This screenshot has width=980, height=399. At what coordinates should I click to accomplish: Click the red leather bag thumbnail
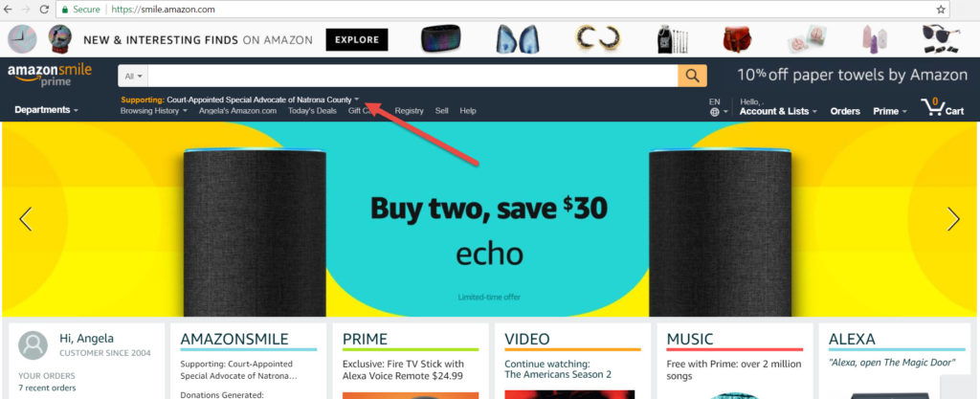point(737,39)
